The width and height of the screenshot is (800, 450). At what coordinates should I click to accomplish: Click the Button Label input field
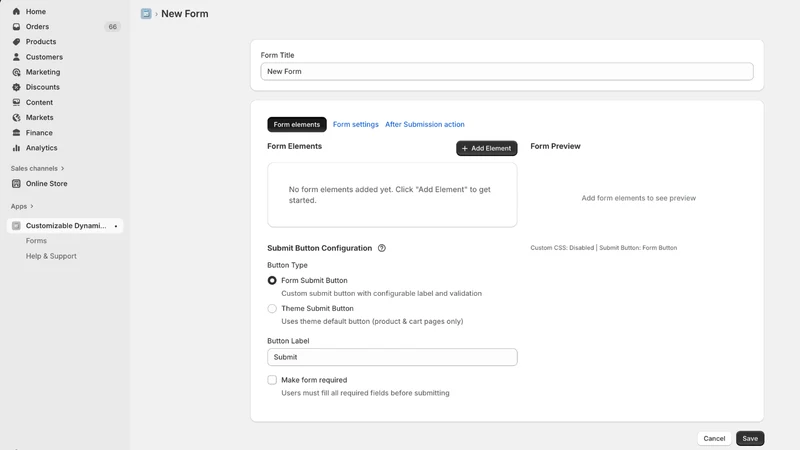click(392, 357)
